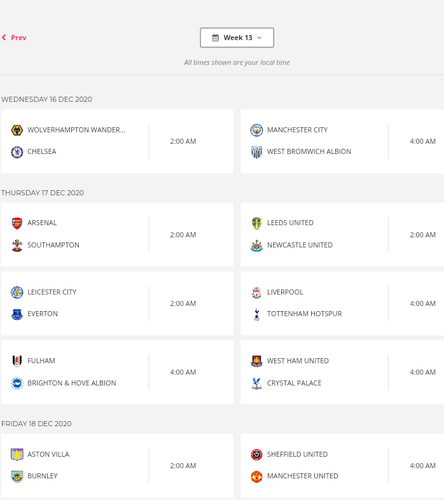This screenshot has height=500, width=444.
Task: Select the Newcastle United team name
Action: (x=300, y=245)
